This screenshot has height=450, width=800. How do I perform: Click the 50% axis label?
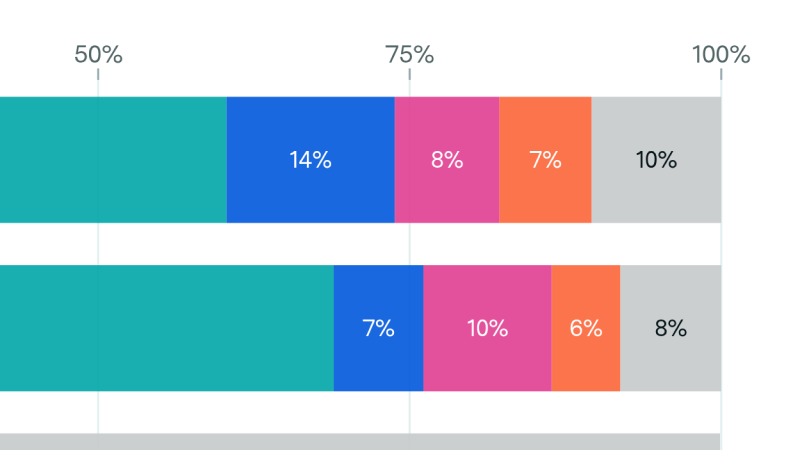tap(98, 55)
